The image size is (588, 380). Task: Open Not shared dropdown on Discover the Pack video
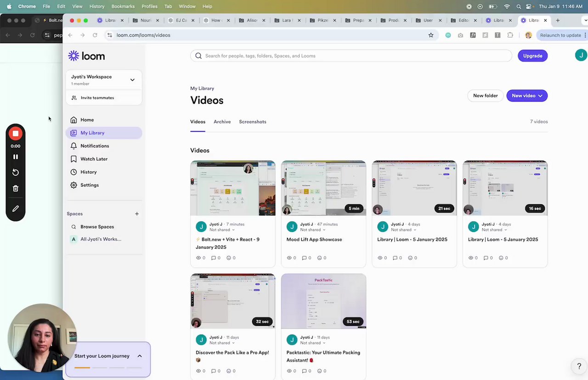pyautogui.click(x=222, y=343)
